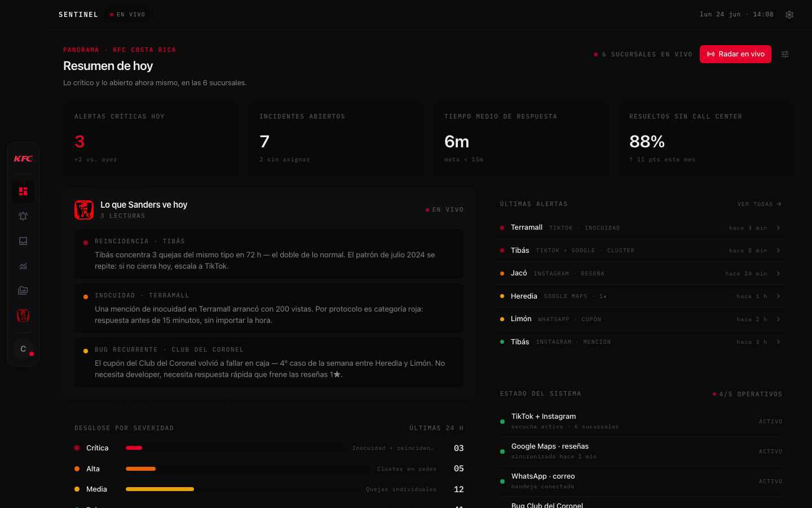Viewport: 812px width, 508px height.
Task: Open the analytics chart sidebar icon
Action: [23, 266]
